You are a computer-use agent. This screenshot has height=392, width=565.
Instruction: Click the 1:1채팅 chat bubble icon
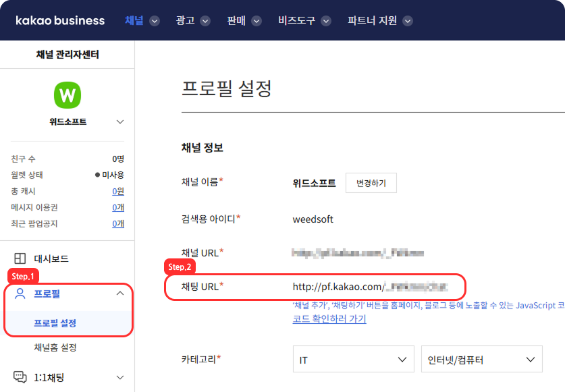[20, 377]
